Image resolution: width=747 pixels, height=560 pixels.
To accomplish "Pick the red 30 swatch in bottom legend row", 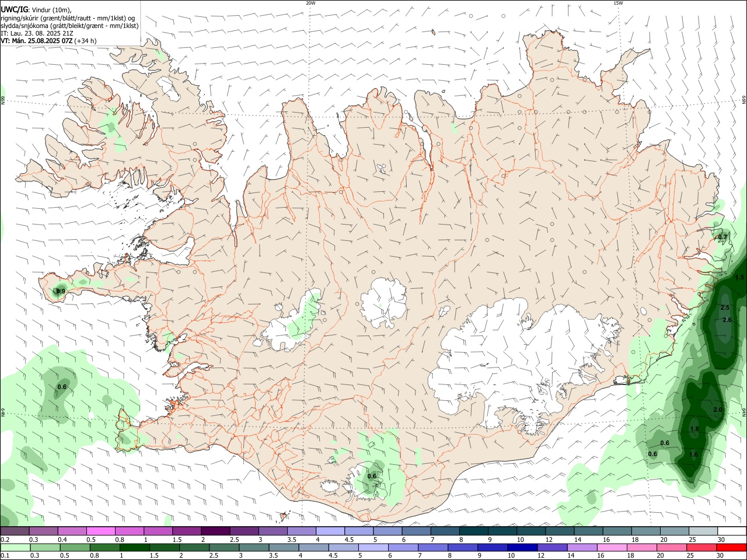I will 731,547.
